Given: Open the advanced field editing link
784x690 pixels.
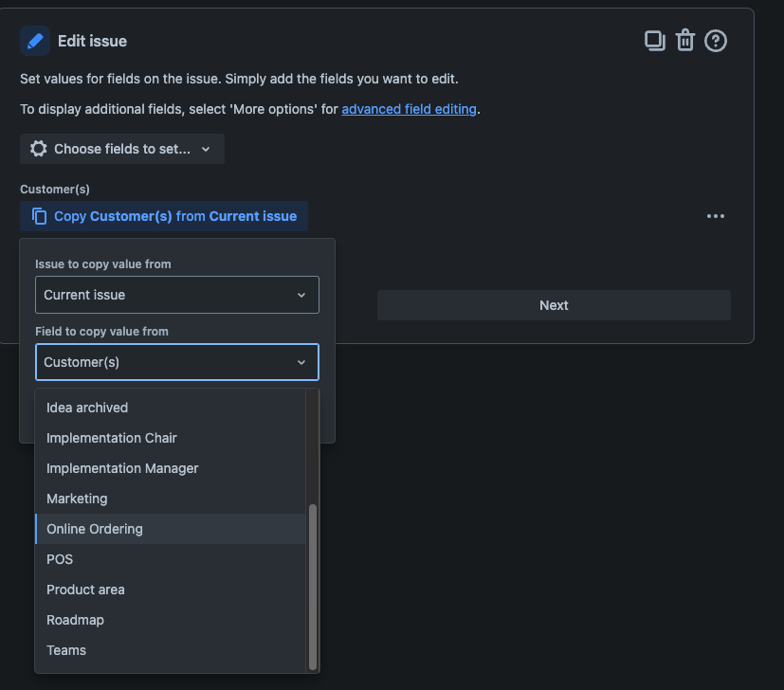Looking at the screenshot, I should [x=409, y=109].
